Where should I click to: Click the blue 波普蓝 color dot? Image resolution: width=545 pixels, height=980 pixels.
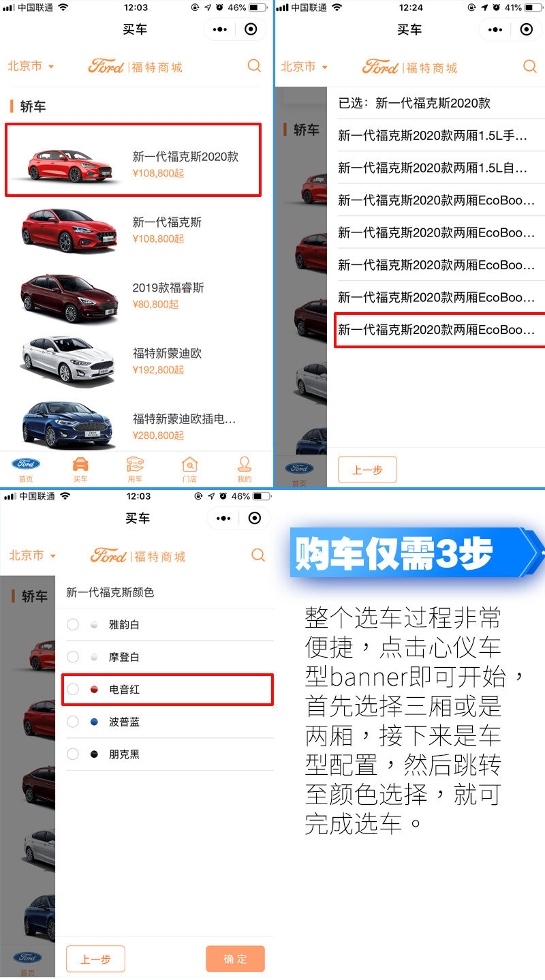95,722
